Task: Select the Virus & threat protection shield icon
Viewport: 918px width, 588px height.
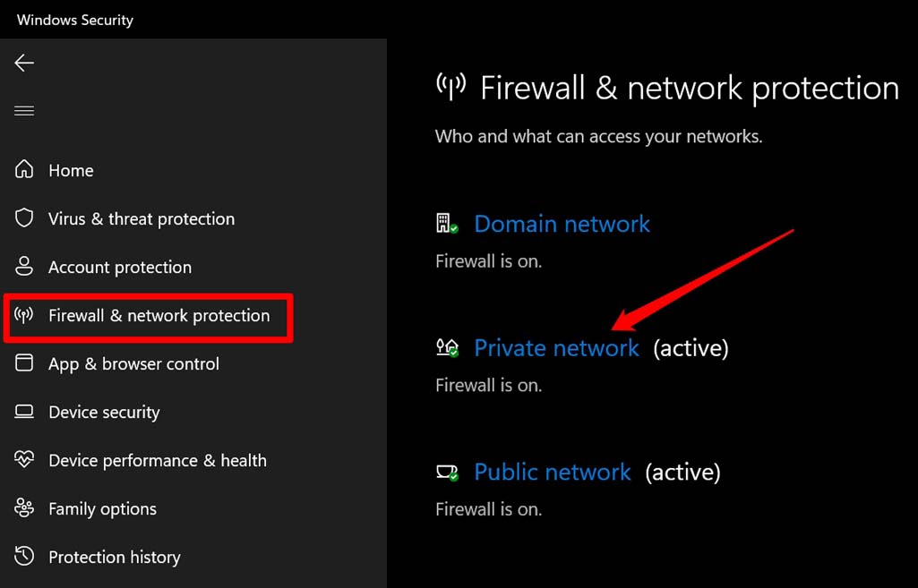Action: pyautogui.click(x=23, y=218)
